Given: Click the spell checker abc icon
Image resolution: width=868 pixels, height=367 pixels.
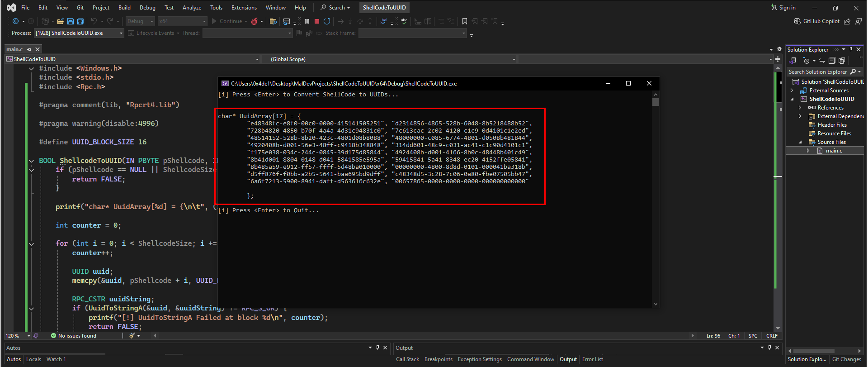Looking at the screenshot, I should tap(404, 21).
